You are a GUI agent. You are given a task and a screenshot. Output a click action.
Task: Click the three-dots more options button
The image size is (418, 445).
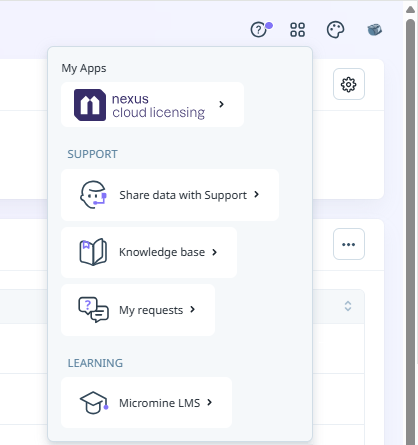(349, 244)
